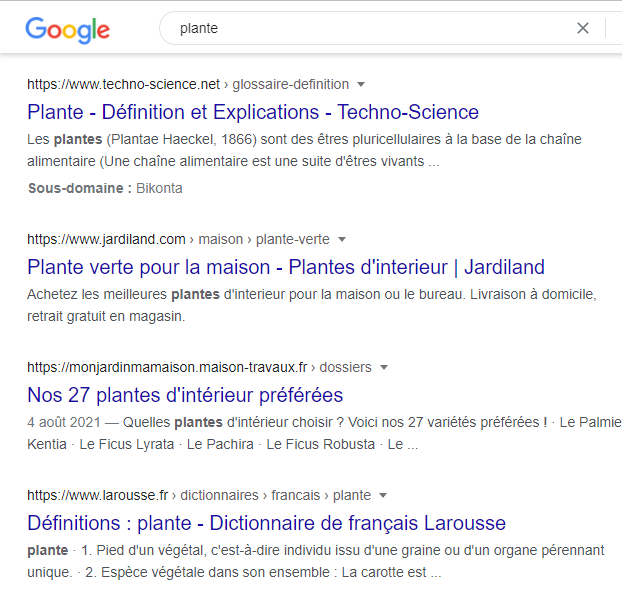This screenshot has height=599, width=622.
Task: Open dropdown arrow next to techno-science.net URL
Action: tap(361, 84)
